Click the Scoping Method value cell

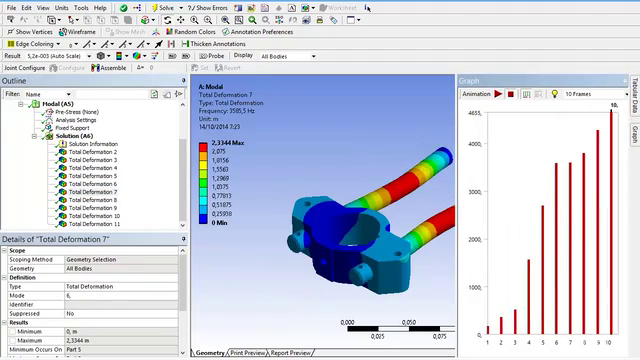pos(121,260)
